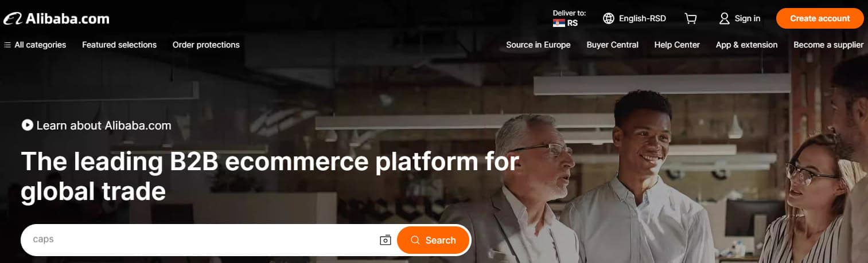Open Order protections menu

[206, 45]
